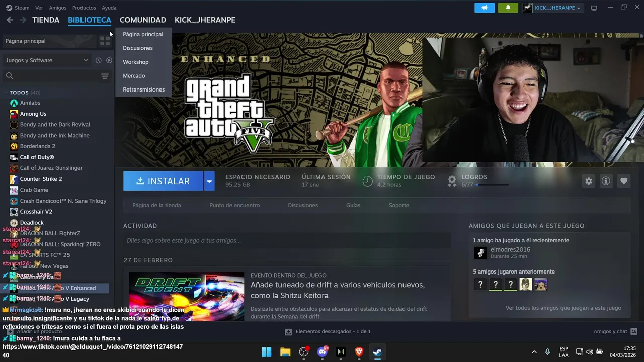The width and height of the screenshot is (644, 362).
Task: Select Bendy and the Dark Revival
Action: [55, 125]
